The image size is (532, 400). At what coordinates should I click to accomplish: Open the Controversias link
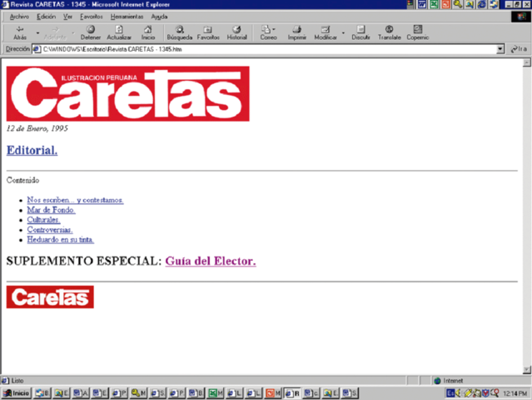[50, 229]
